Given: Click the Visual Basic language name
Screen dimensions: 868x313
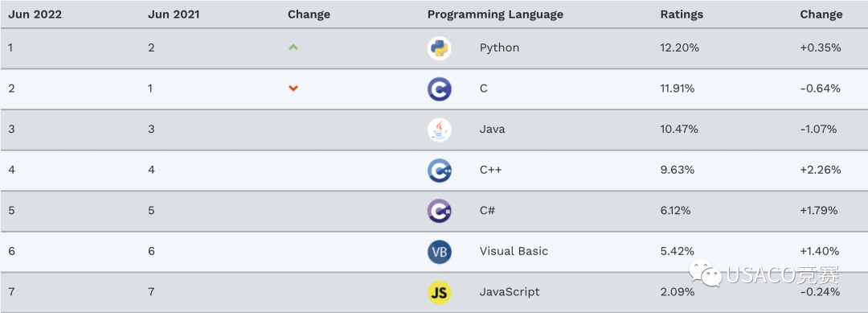Looking at the screenshot, I should [x=514, y=251].
